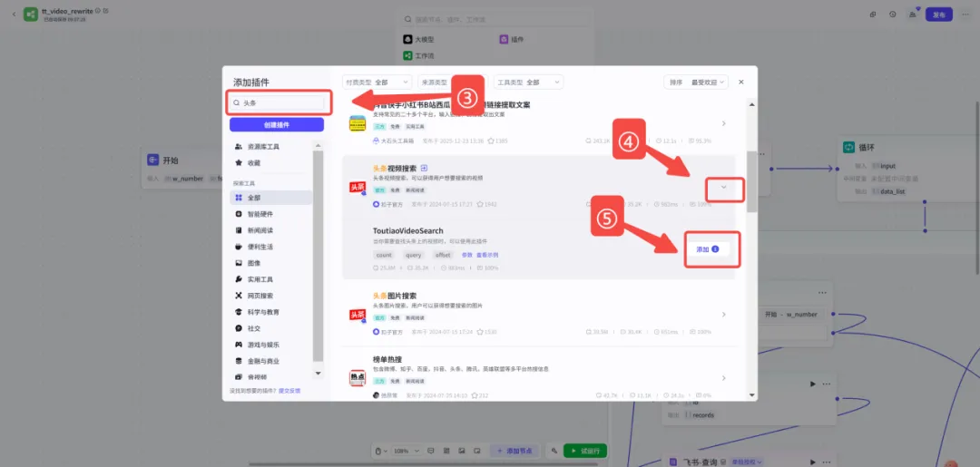Click the 新闻阅读 category icon
Screen dimensions: 980x467
[x=239, y=230]
